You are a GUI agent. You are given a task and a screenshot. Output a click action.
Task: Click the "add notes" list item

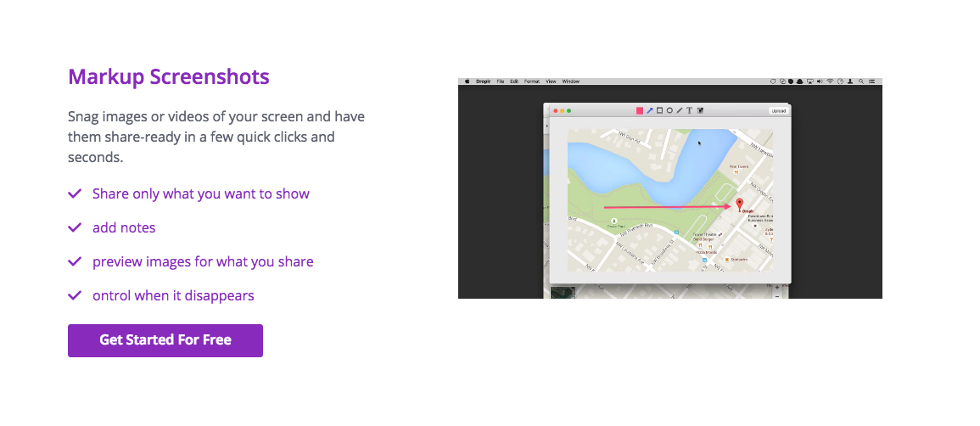click(124, 227)
